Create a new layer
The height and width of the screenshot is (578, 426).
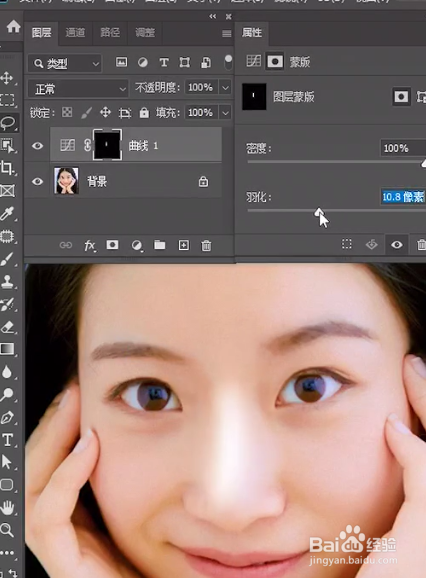pyautogui.click(x=184, y=245)
